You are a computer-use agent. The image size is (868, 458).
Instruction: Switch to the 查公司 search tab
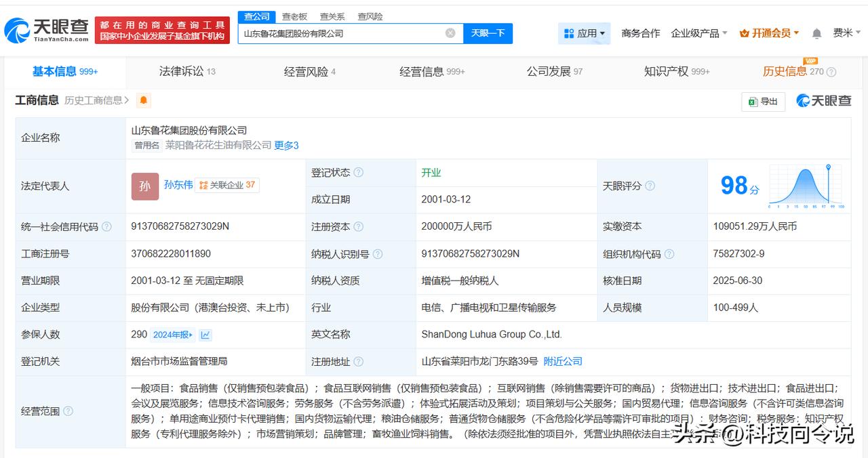(x=257, y=16)
